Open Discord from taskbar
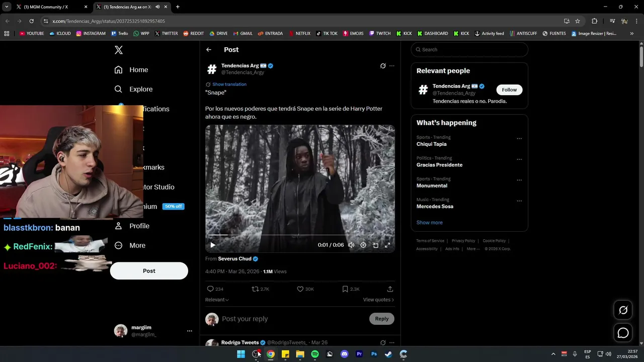644x362 pixels. pos(344,354)
